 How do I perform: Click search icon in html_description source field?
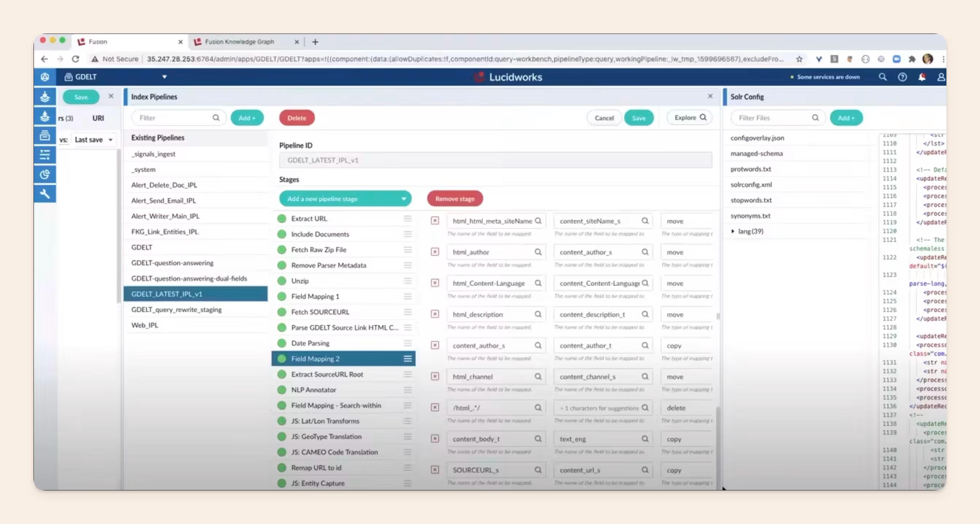pos(538,314)
